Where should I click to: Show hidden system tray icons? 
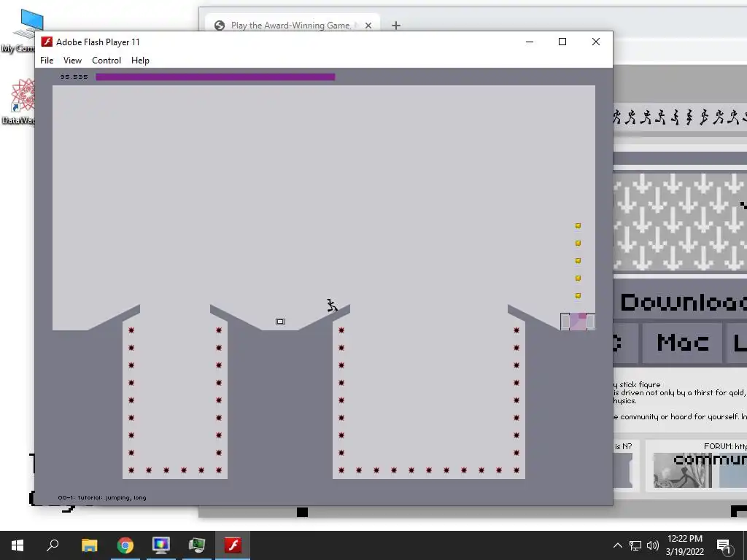coord(617,545)
